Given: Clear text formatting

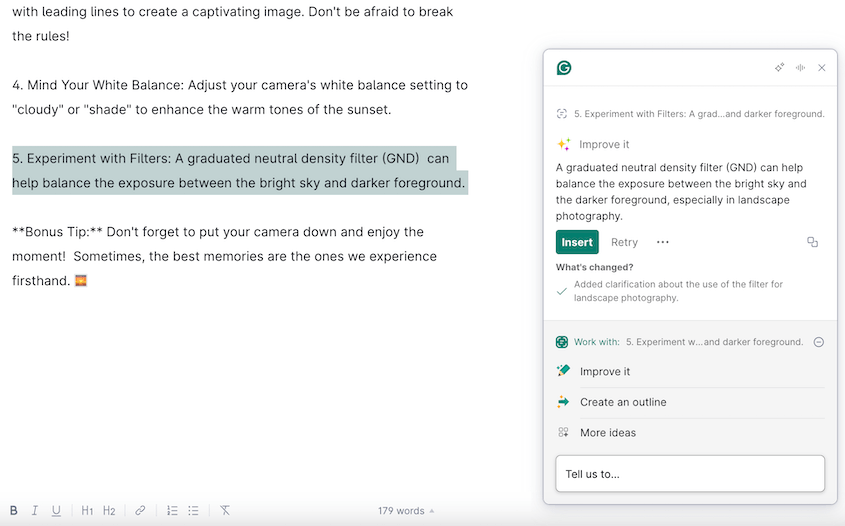Looking at the screenshot, I should (x=225, y=510).
